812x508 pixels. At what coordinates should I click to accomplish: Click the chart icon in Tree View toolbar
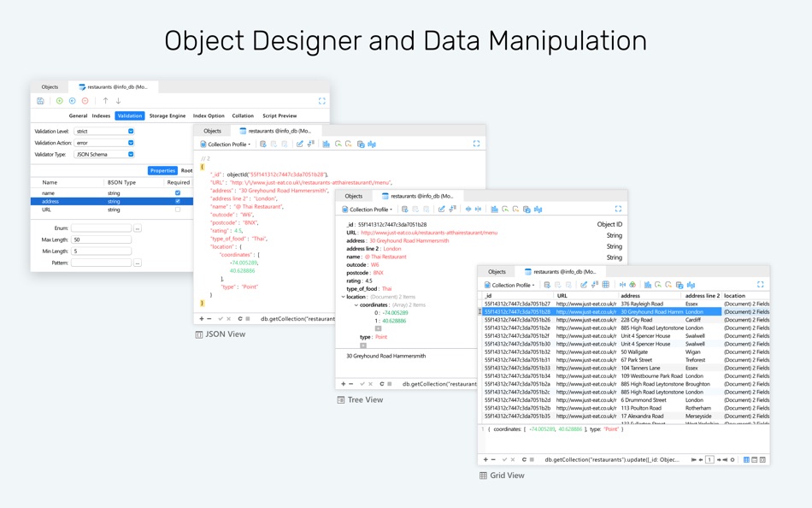(x=495, y=210)
